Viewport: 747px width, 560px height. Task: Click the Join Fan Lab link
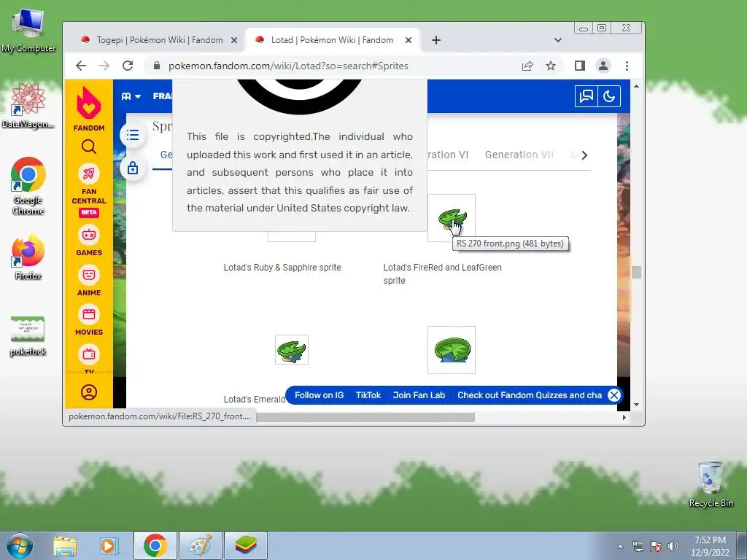419,395
